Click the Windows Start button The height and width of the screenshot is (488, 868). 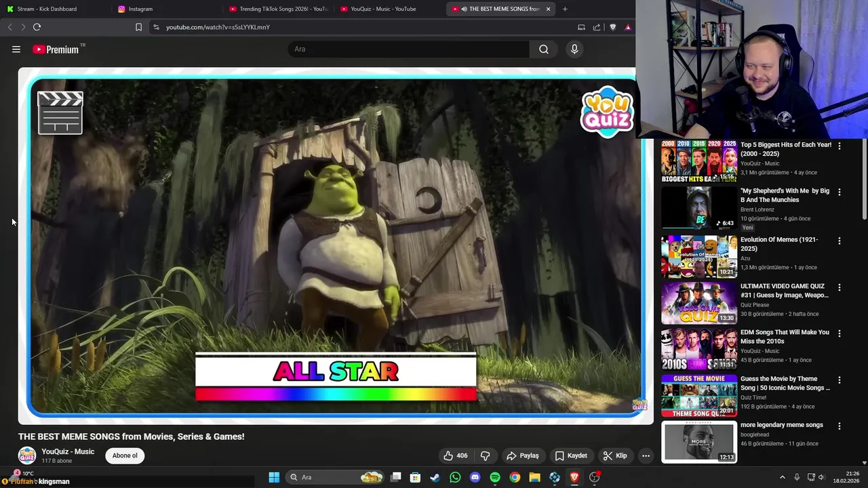(274, 477)
